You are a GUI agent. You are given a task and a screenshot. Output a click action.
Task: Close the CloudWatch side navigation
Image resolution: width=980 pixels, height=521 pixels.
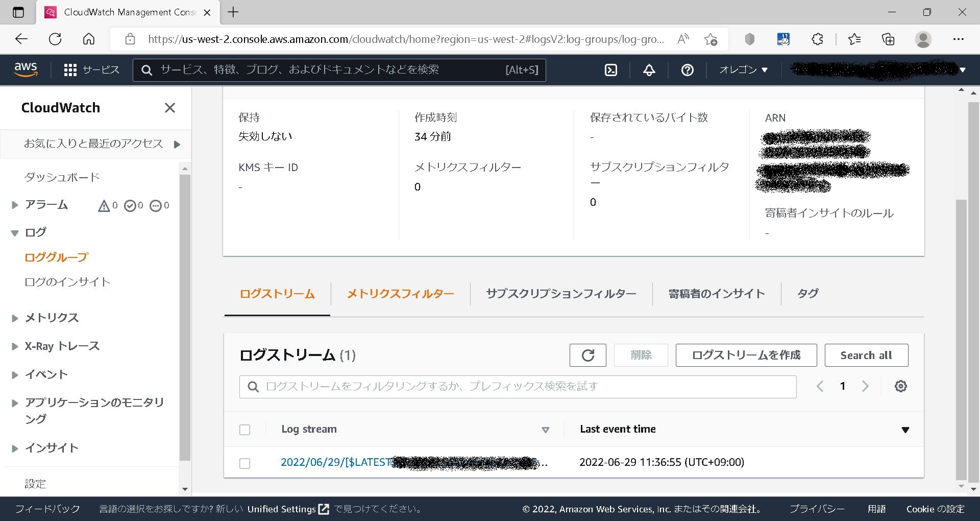[x=169, y=108]
